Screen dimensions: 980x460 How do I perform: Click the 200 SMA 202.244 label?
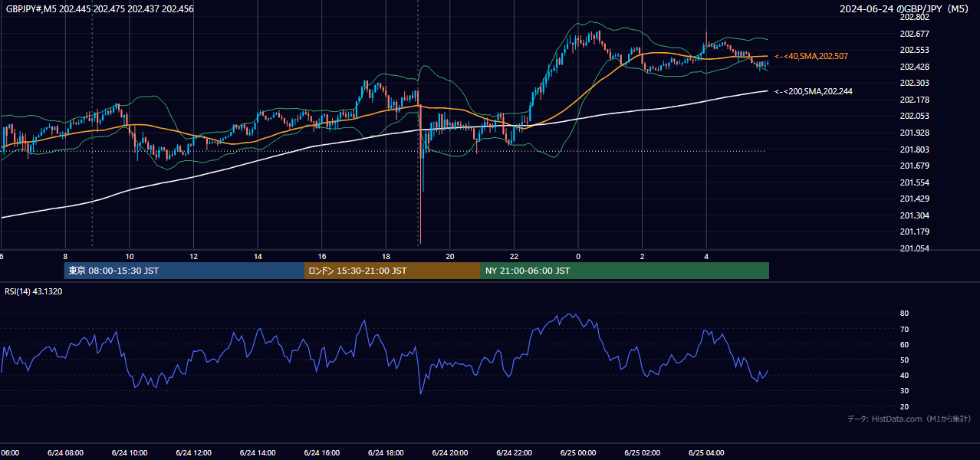(814, 91)
